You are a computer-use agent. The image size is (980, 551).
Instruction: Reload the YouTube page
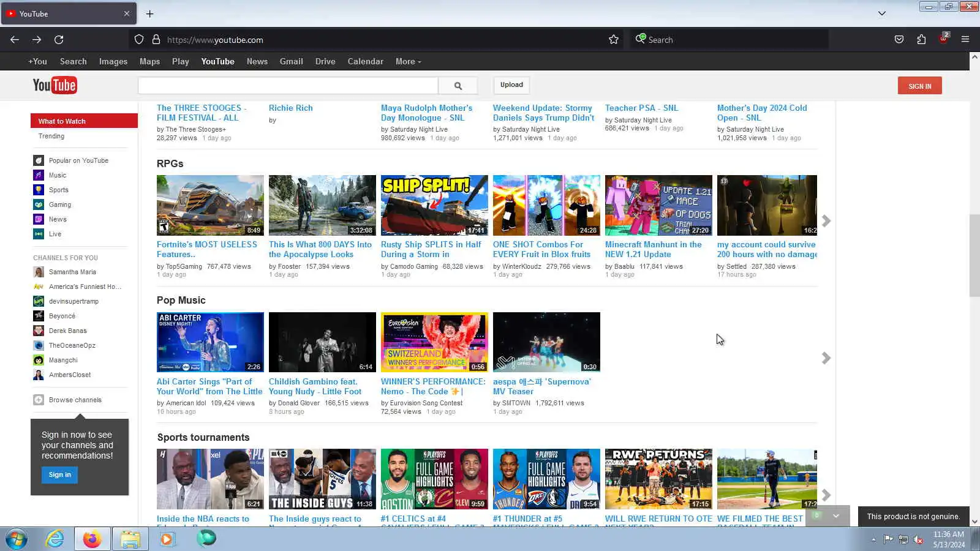(59, 40)
